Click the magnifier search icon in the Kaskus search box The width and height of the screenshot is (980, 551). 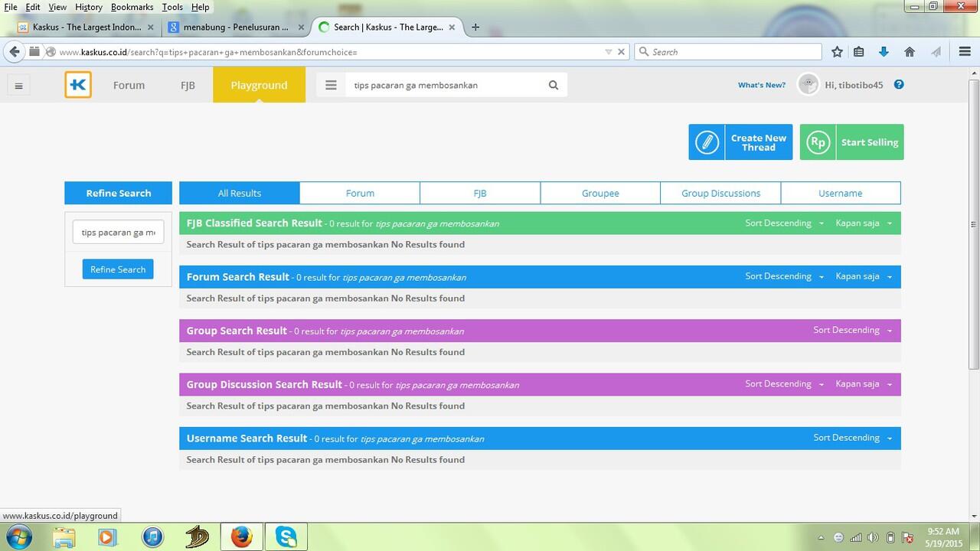pos(554,85)
